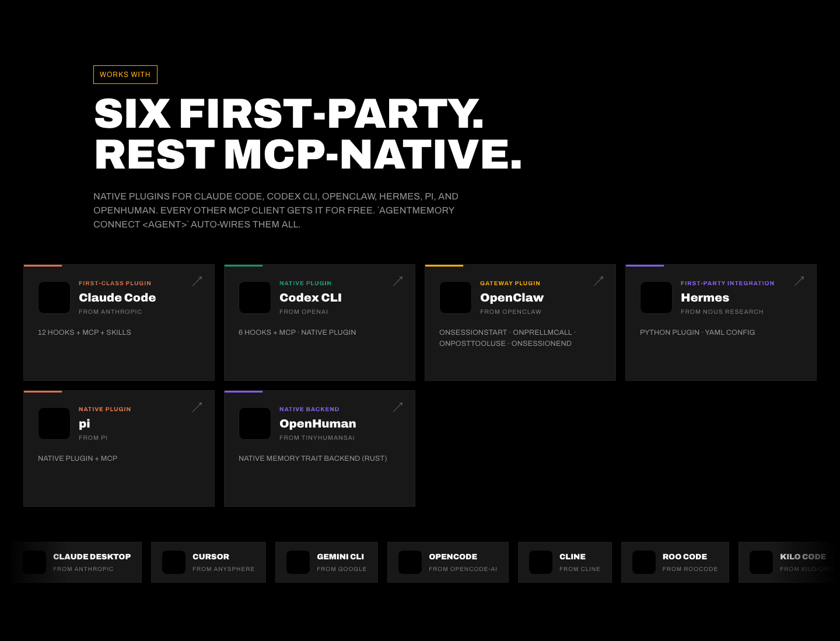Open the "Codex CLI" card title
Image resolution: width=840 pixels, height=641 pixels.
point(310,297)
